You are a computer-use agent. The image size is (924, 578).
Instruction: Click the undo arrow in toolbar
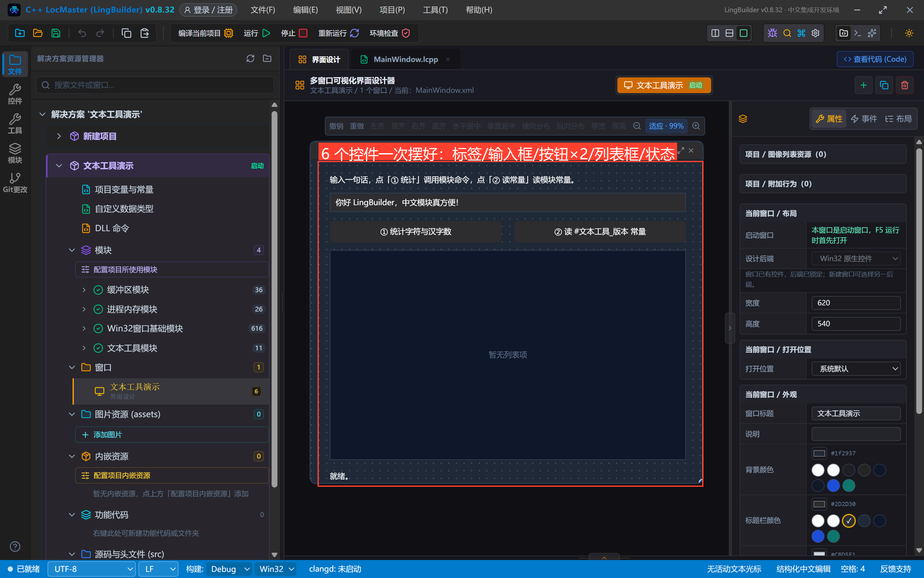pyautogui.click(x=82, y=33)
